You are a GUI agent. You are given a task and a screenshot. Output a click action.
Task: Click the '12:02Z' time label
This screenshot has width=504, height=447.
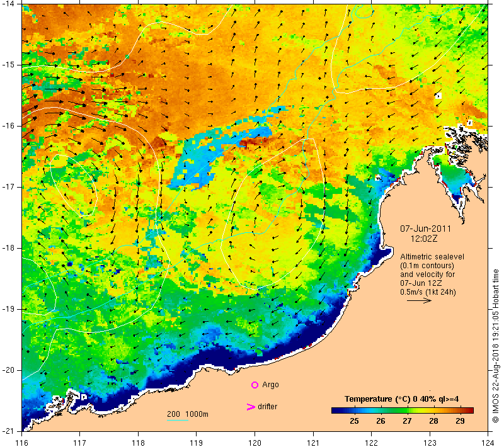point(424,239)
